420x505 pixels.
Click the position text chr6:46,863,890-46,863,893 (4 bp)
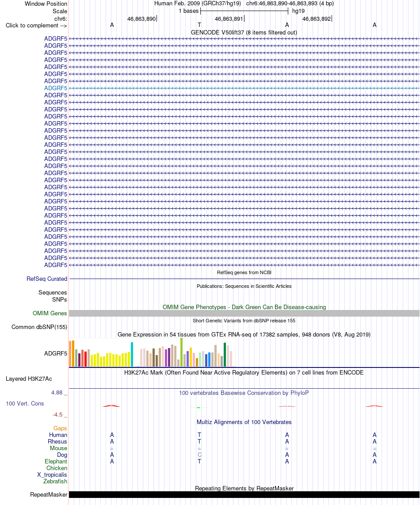[x=290, y=4]
